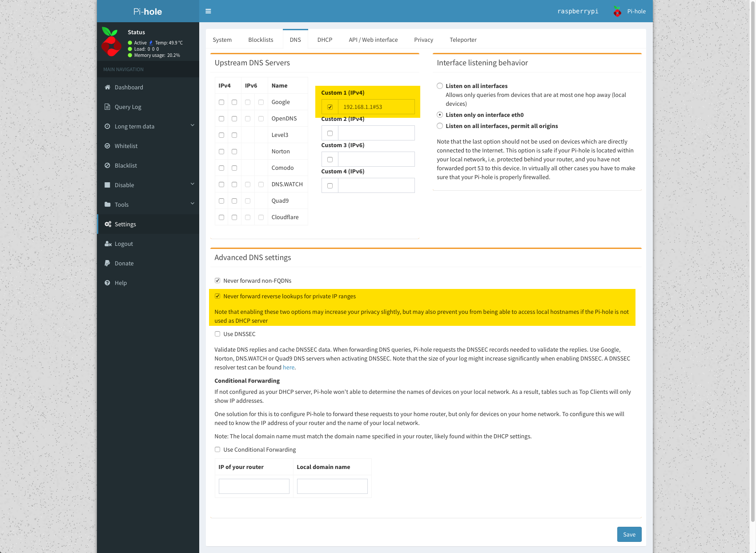Click the Local domain name field
Screen dimensions: 756x553
(x=332, y=486)
